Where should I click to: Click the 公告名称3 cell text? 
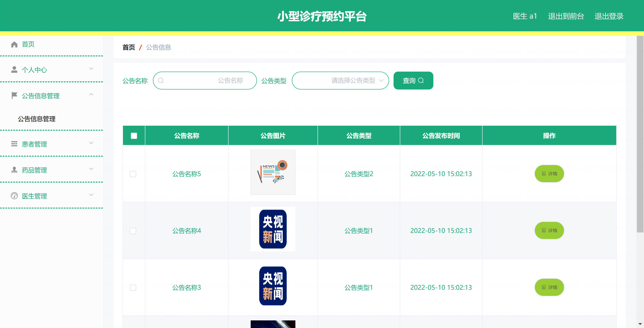(x=187, y=288)
